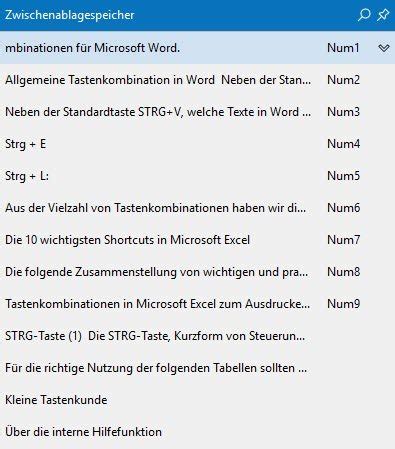Select 'Für die richtige Nutzung der folgenden Tabellen'

tap(197, 368)
